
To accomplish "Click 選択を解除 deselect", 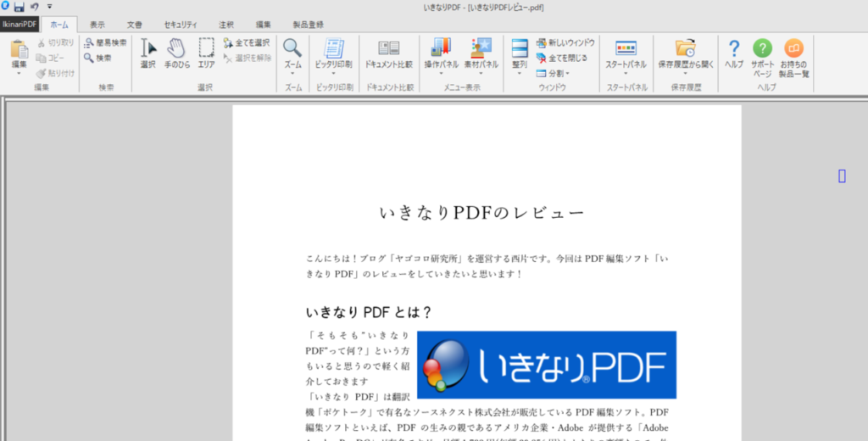I will point(247,58).
